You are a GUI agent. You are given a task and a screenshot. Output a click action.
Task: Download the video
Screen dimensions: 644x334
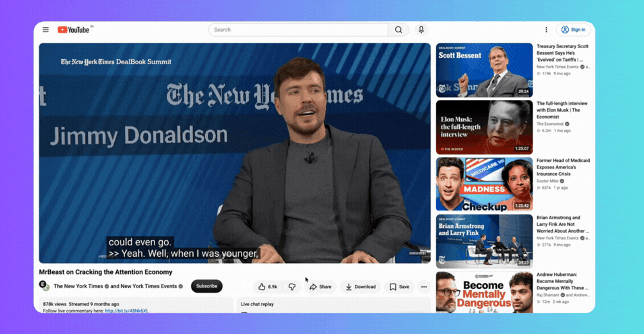click(361, 287)
